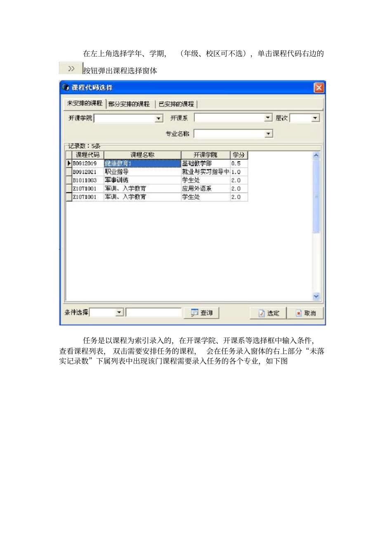Click the 课程代码 column header

tap(87, 155)
